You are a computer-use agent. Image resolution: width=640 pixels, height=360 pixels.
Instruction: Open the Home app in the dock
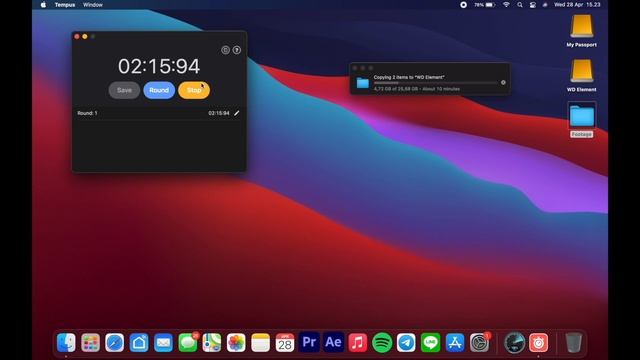tap(139, 342)
